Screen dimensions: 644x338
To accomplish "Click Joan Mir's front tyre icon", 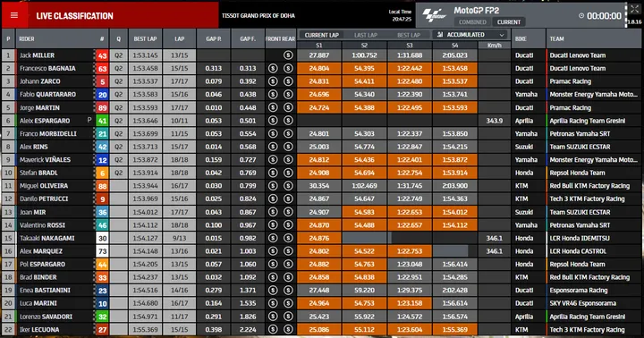I will [273, 212].
